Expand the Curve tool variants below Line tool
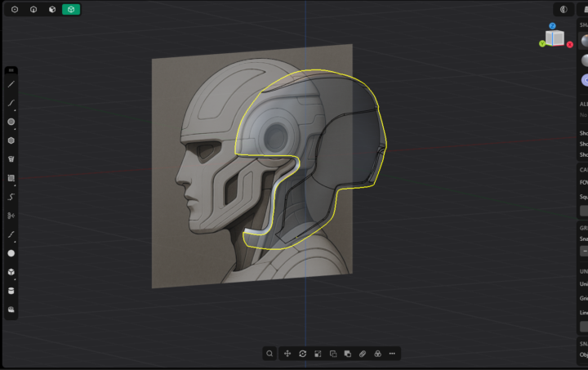Image resolution: width=588 pixels, height=370 pixels. click(14, 105)
